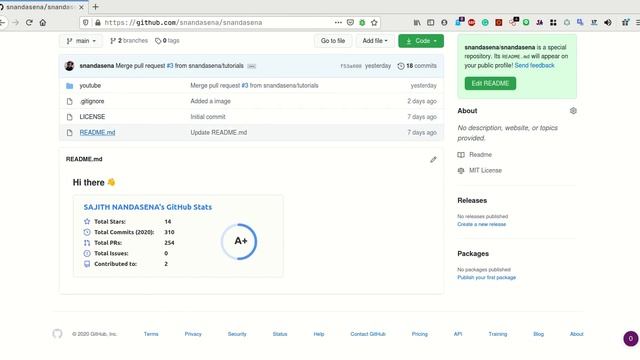Click the snandasena commit author avatar
640x360 pixels.
(69, 66)
